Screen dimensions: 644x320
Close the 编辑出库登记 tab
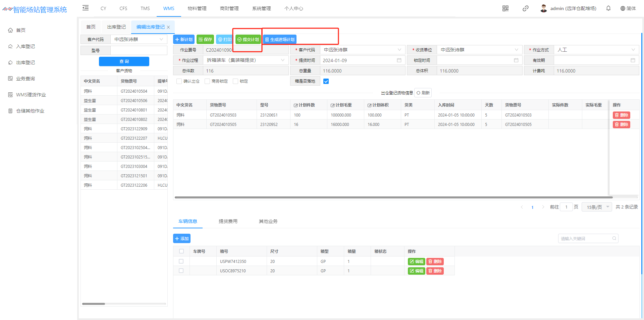coord(168,27)
